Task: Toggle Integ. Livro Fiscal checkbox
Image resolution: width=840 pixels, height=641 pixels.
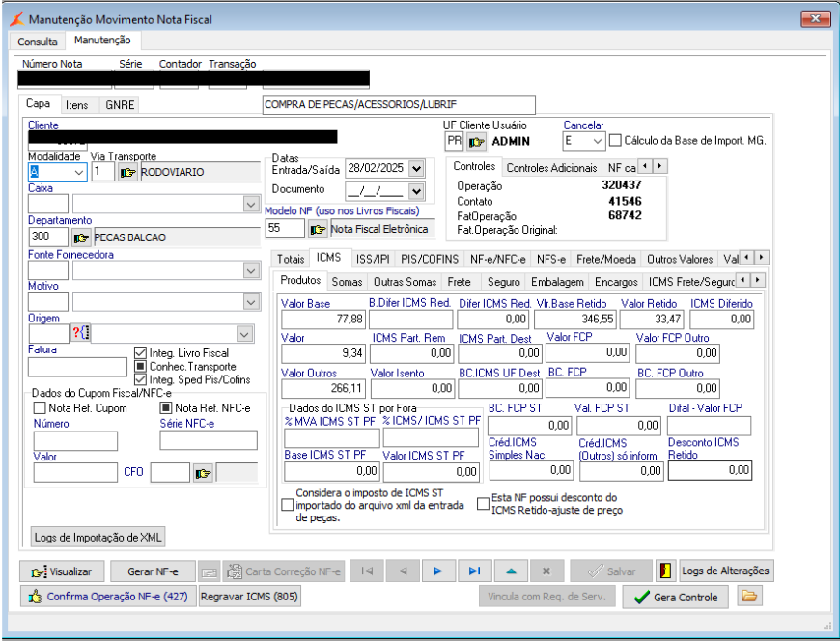Action: click(x=140, y=353)
